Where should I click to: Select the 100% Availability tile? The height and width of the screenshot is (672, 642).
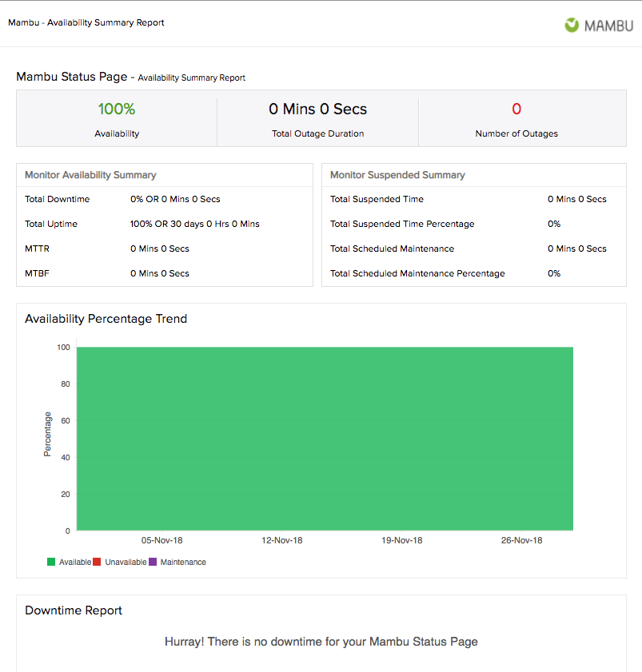116,118
